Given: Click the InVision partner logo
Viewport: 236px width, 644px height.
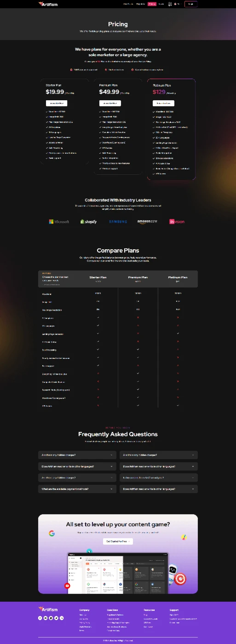Looking at the screenshot, I should pos(177,222).
